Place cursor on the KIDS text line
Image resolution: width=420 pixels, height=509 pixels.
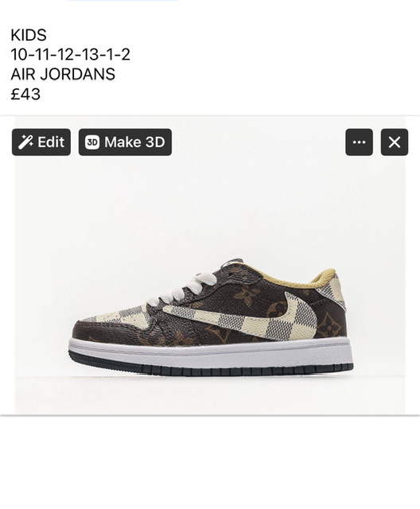pos(29,35)
